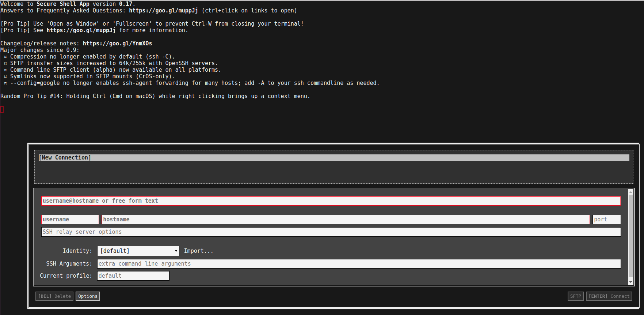Click the [DEL] Delete button
The width and height of the screenshot is (644, 315).
tap(54, 296)
